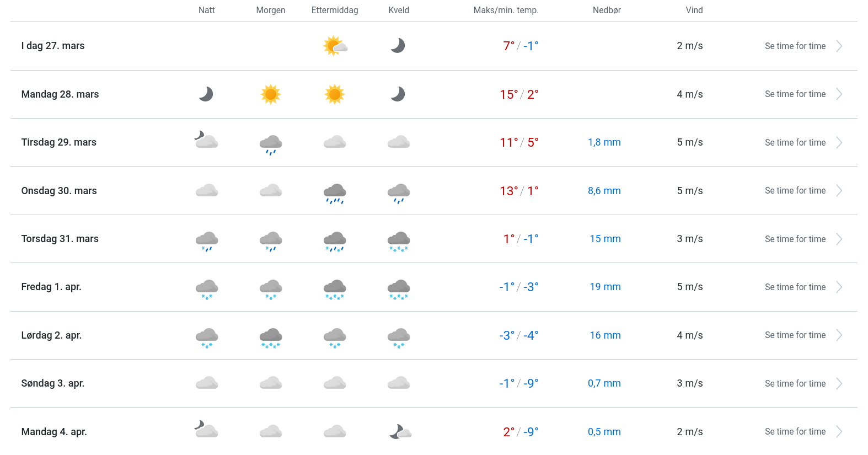
Task: Click the heavy rain icon for Onsdag afternoon
Action: point(335,192)
